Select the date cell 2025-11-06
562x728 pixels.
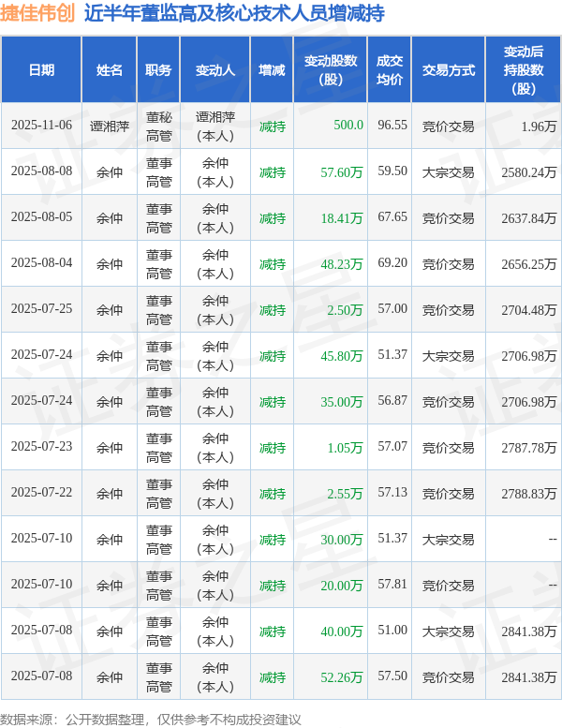coord(42,126)
